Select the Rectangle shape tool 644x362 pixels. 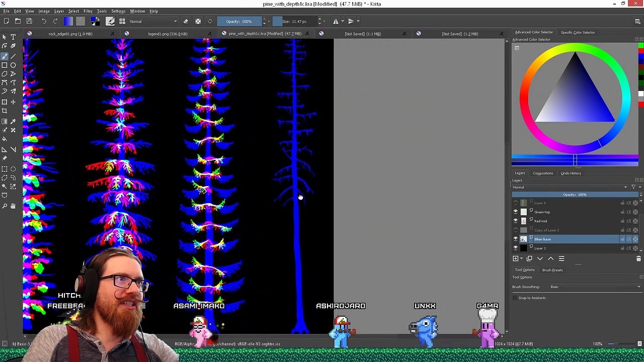pyautogui.click(x=5, y=65)
